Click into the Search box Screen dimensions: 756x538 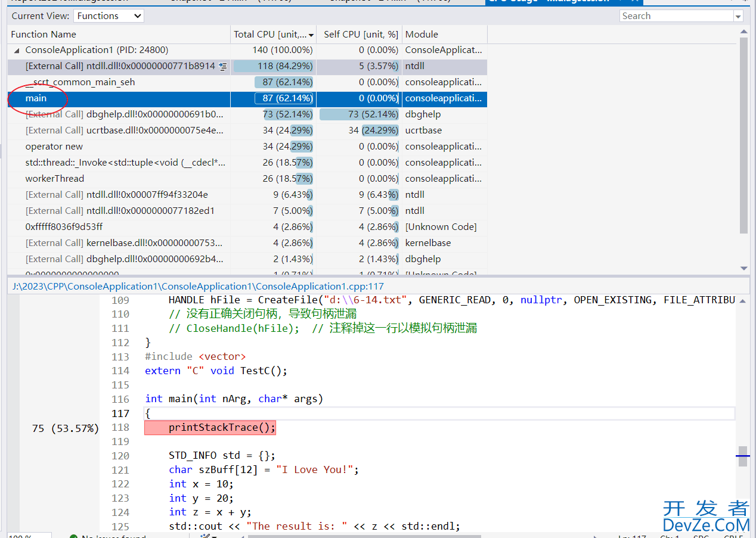click(676, 16)
